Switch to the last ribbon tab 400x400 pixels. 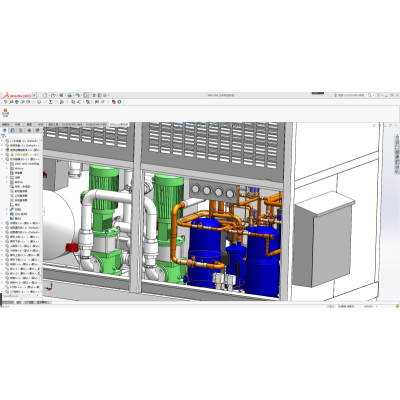click(119, 124)
